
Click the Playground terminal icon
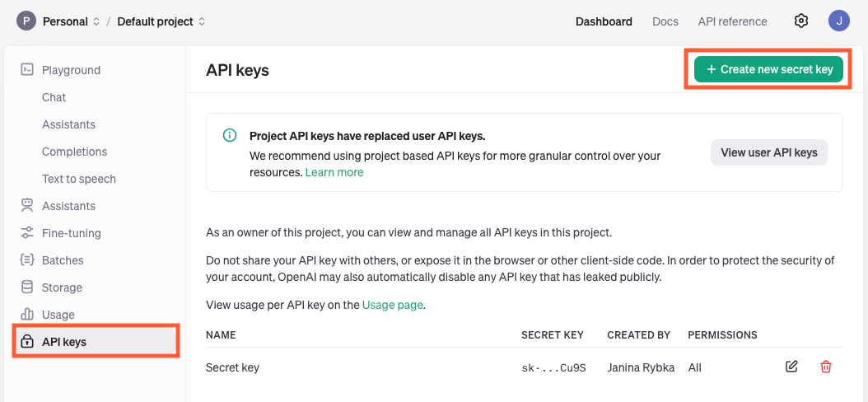tap(27, 70)
